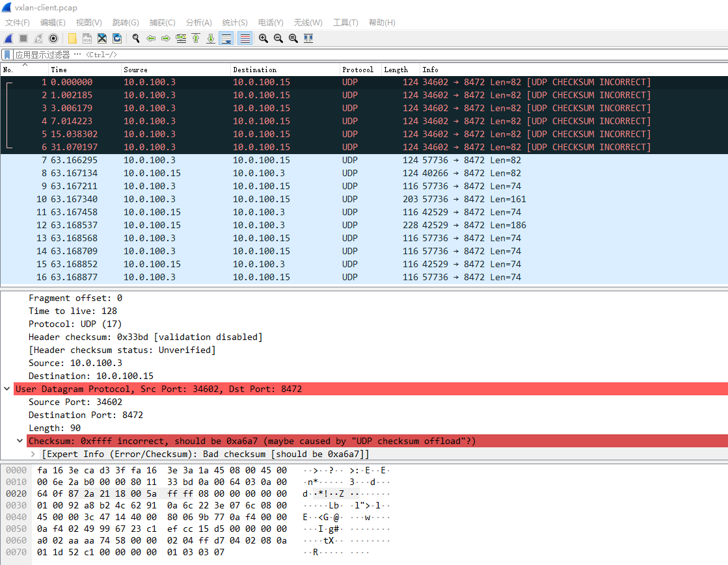Sort packets by Protocol column header
The image size is (728, 565).
click(x=358, y=70)
